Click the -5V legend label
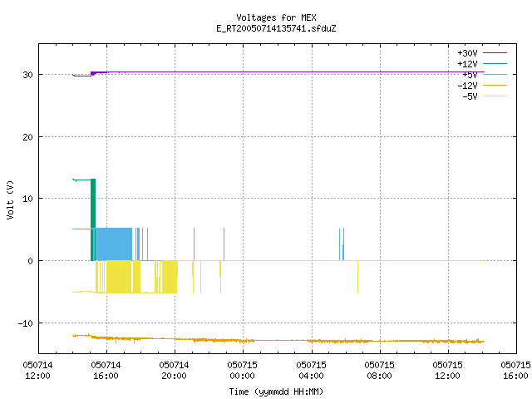 click(470, 96)
